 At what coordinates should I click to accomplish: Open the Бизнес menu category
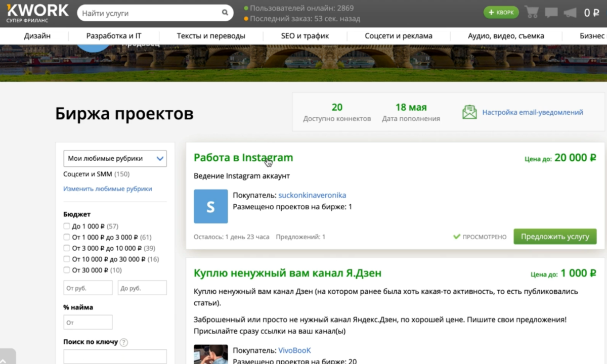(592, 36)
